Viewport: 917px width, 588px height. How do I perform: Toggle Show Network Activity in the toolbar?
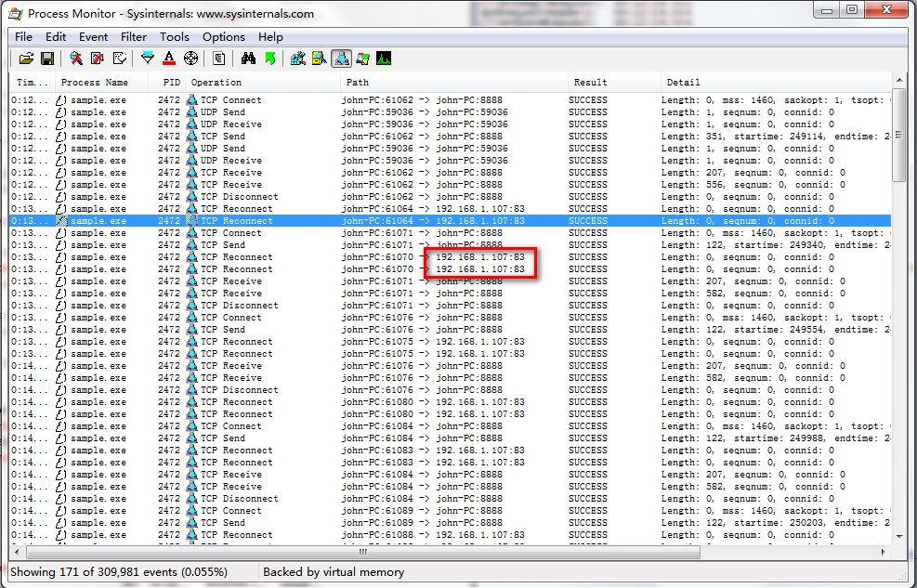point(341,59)
